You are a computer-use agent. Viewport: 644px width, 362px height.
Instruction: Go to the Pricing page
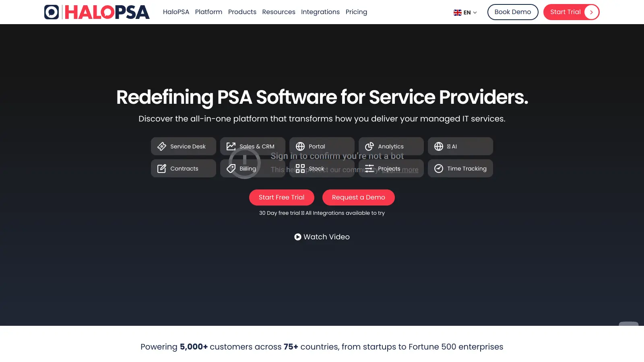[356, 12]
